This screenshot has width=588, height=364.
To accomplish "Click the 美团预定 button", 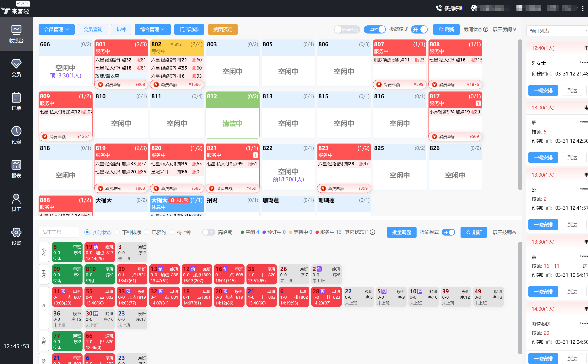I will 223,29.
